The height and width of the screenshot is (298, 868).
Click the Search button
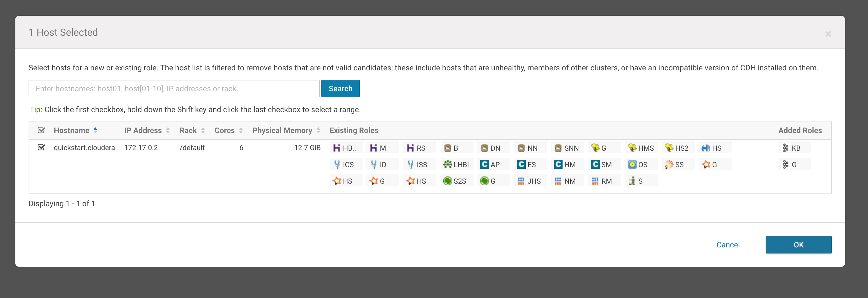(x=340, y=89)
